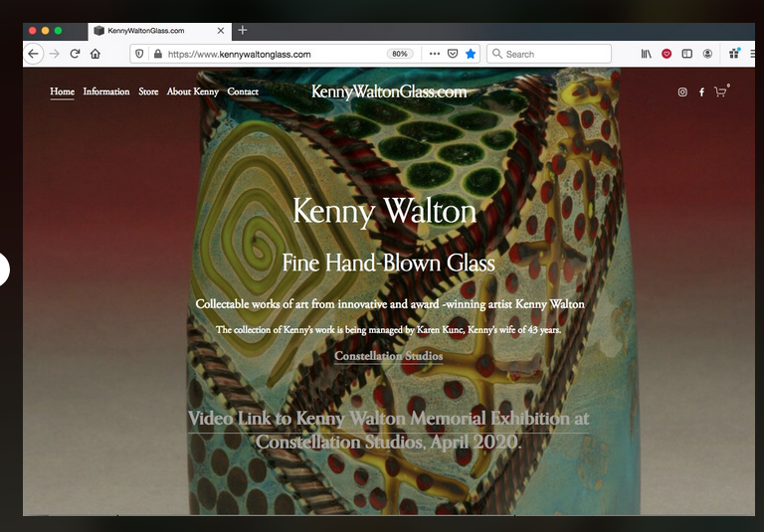Open the Information menu item
The image size is (764, 532).
click(x=106, y=91)
